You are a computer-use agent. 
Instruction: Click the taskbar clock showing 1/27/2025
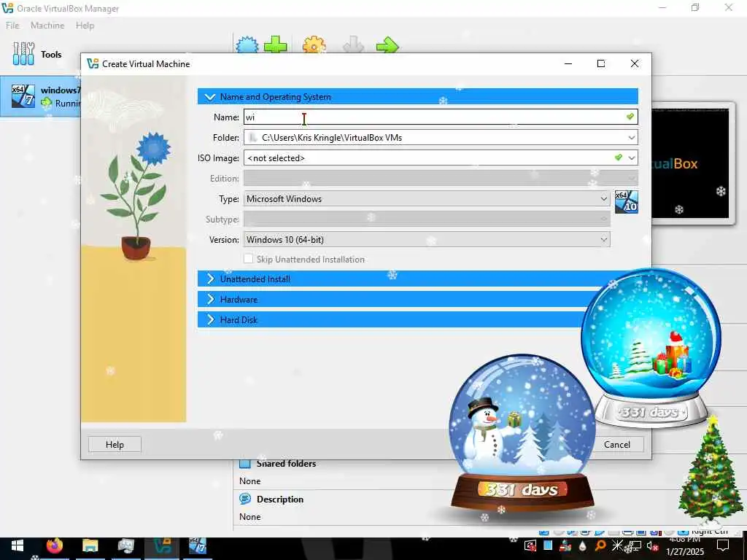click(x=684, y=547)
